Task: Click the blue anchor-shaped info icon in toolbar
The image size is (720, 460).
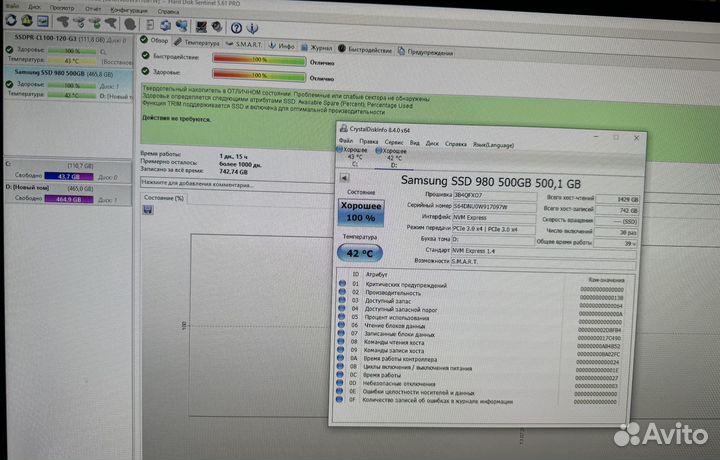Action: pyautogui.click(x=252, y=28)
